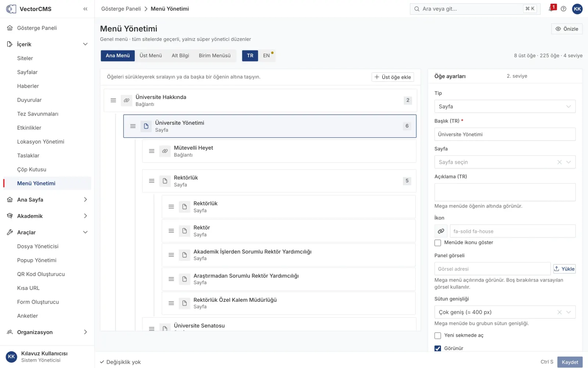This screenshot has width=588, height=368.
Task: Collapse the Araçlar sidebar section
Action: tap(85, 233)
